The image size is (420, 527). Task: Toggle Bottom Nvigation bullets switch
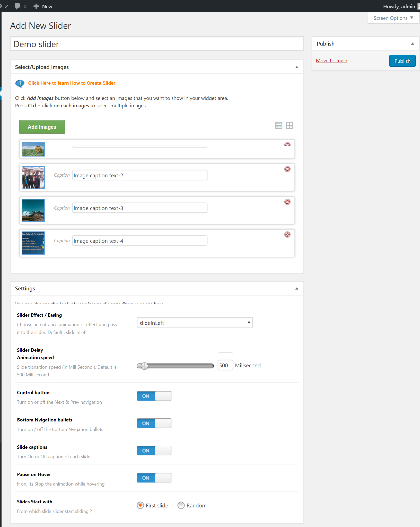154,423
